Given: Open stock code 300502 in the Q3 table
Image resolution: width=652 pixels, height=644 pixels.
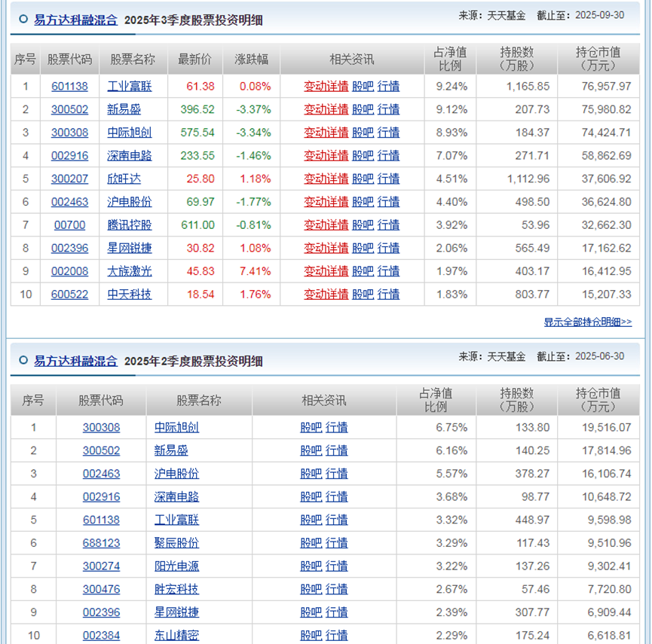Looking at the screenshot, I should click(69, 110).
